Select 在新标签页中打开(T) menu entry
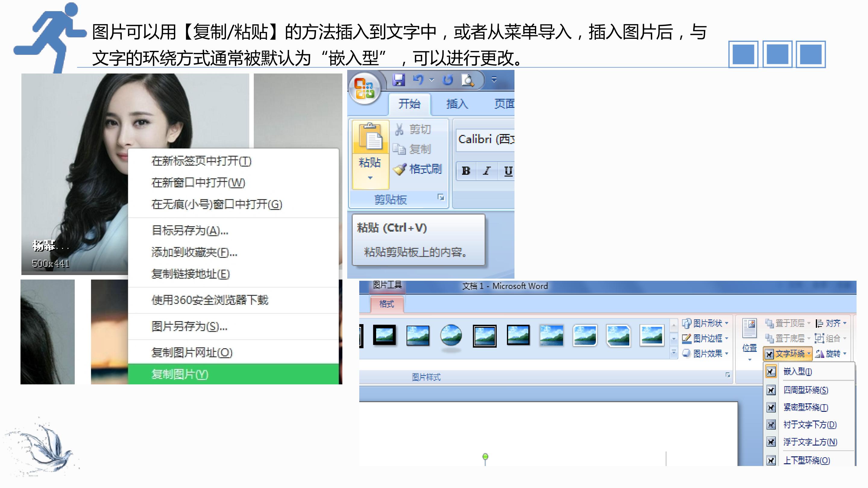Screen dimensions: 868x488 click(x=233, y=161)
